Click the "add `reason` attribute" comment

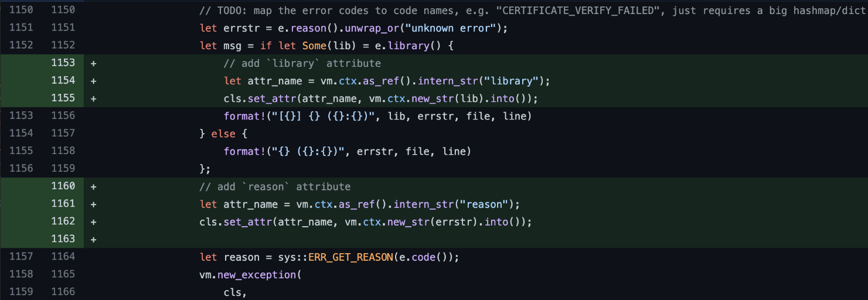pyautogui.click(x=275, y=186)
